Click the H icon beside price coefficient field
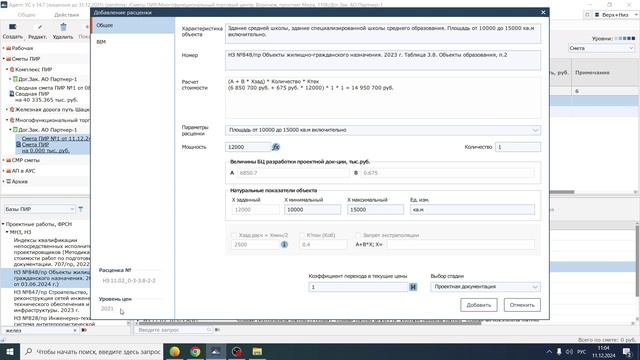Screen dimensions: 640x360 click(x=413, y=287)
